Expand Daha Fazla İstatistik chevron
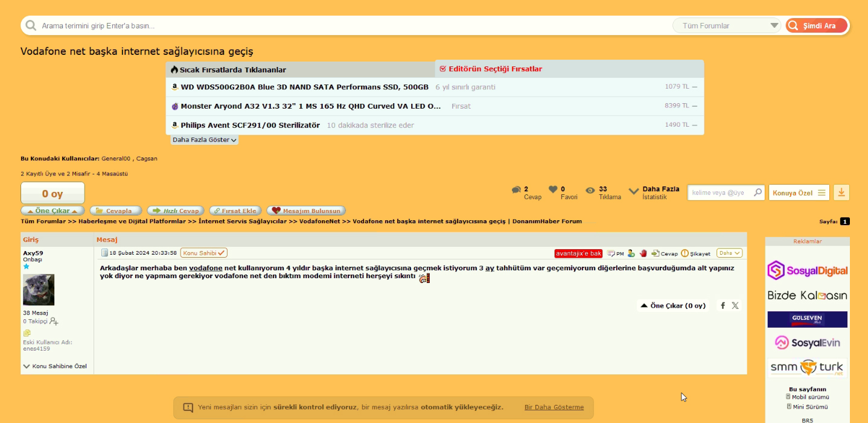This screenshot has width=868, height=423. 634,191
